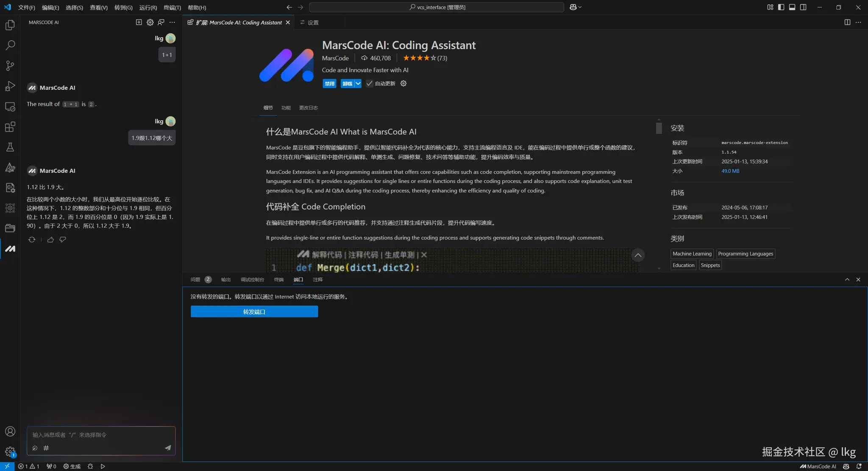Open the 终端(T) menu
The image size is (868, 471).
(172, 8)
